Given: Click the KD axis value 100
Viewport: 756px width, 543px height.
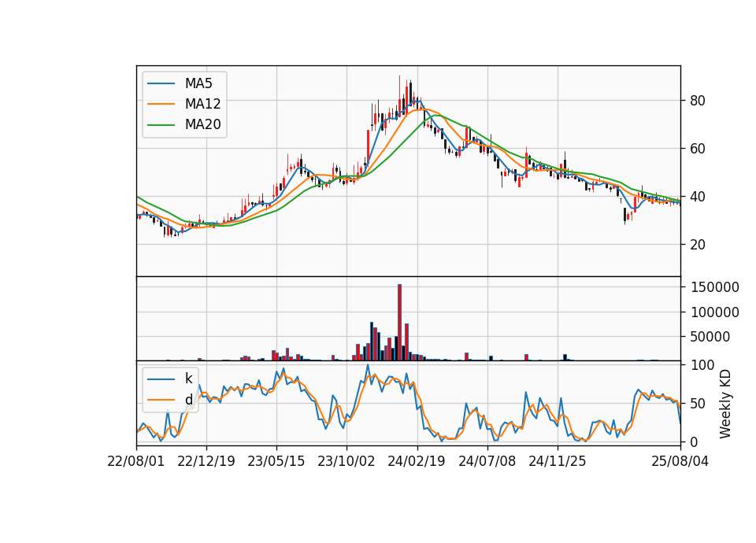Looking at the screenshot, I should (702, 365).
